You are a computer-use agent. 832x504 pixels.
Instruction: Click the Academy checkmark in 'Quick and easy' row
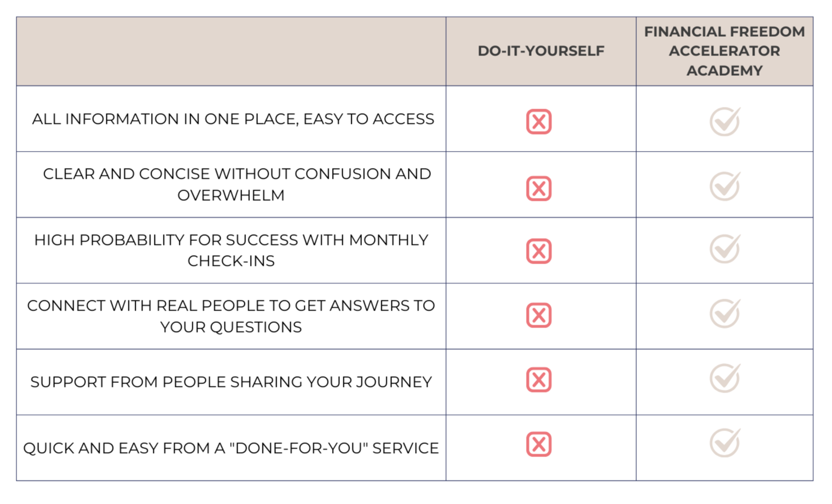coord(725,442)
